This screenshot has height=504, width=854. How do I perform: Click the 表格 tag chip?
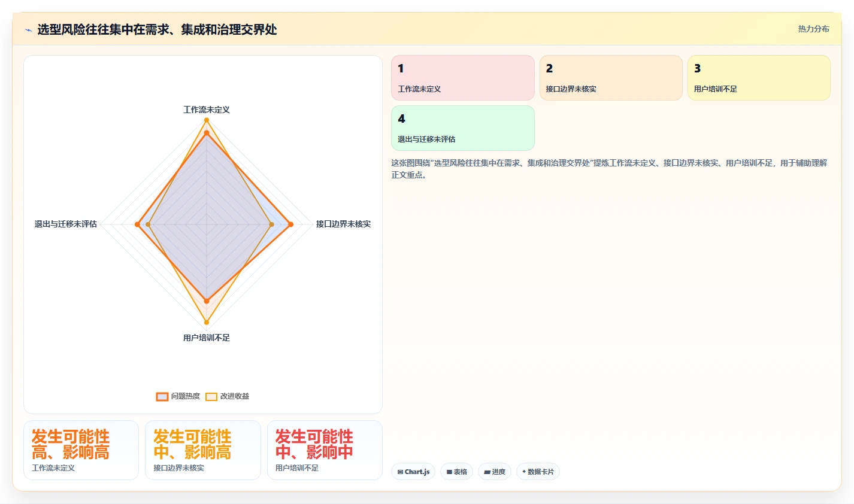[456, 472]
